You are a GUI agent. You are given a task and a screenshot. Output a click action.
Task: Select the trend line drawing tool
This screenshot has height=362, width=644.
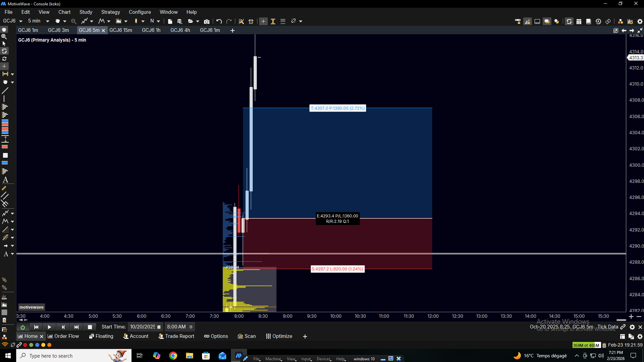[5, 91]
